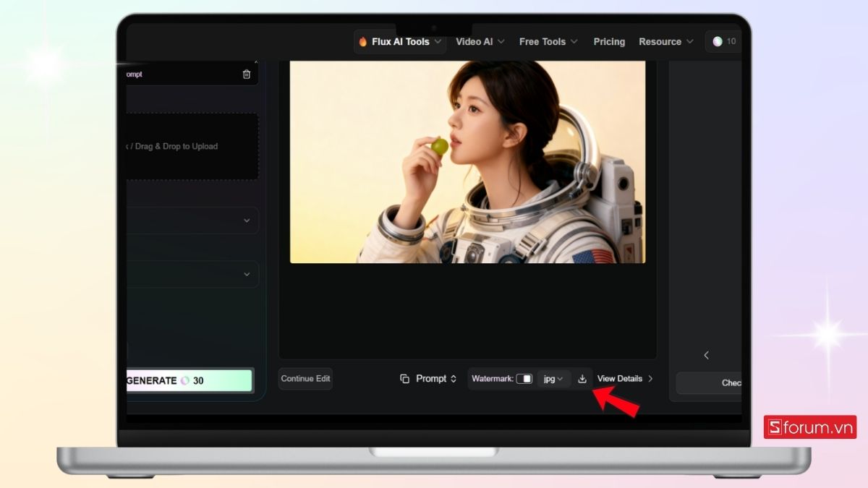This screenshot has height=488, width=868.
Task: Go to the Pricing page
Action: coord(609,42)
